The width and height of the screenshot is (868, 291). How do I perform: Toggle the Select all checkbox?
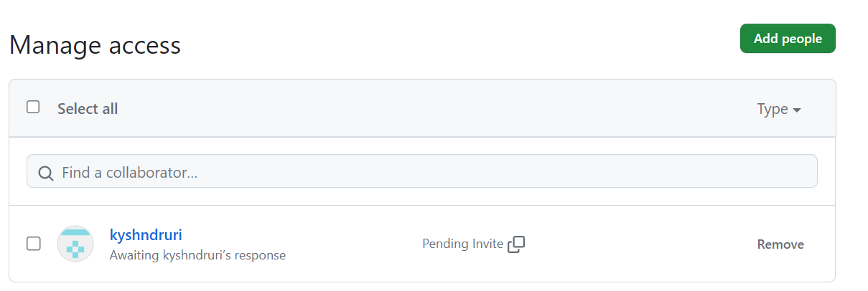(33, 108)
